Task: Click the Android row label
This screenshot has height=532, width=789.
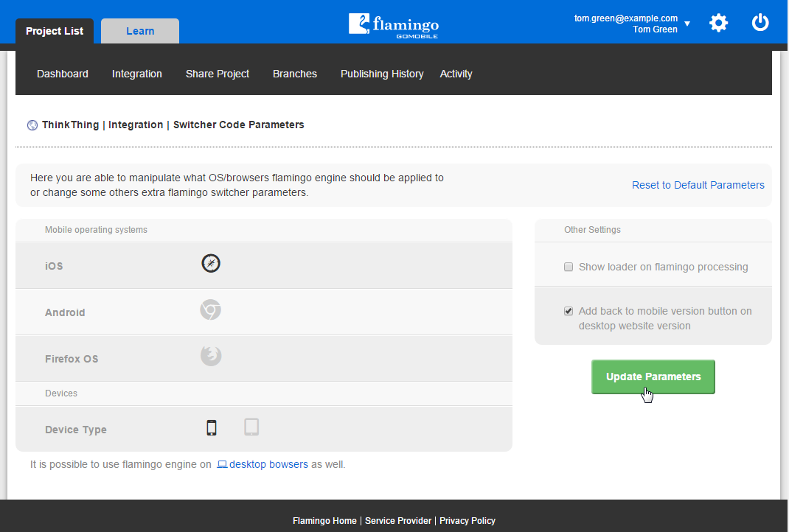Action: pyautogui.click(x=65, y=312)
